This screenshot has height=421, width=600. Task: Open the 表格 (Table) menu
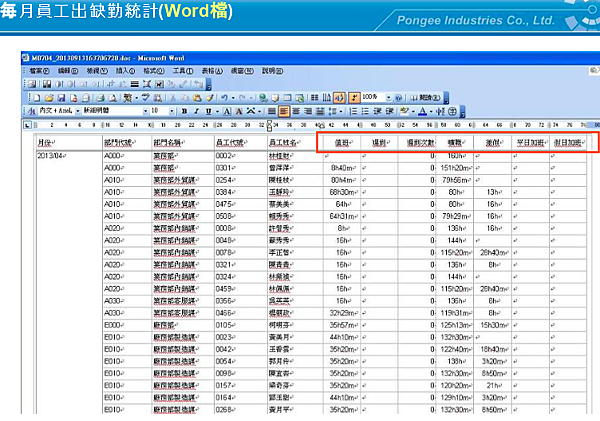click(210, 71)
